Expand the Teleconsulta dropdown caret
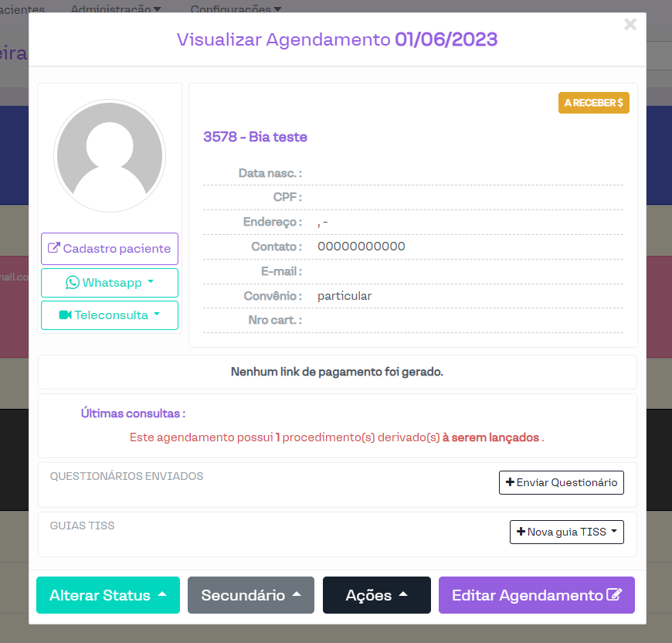 (157, 315)
